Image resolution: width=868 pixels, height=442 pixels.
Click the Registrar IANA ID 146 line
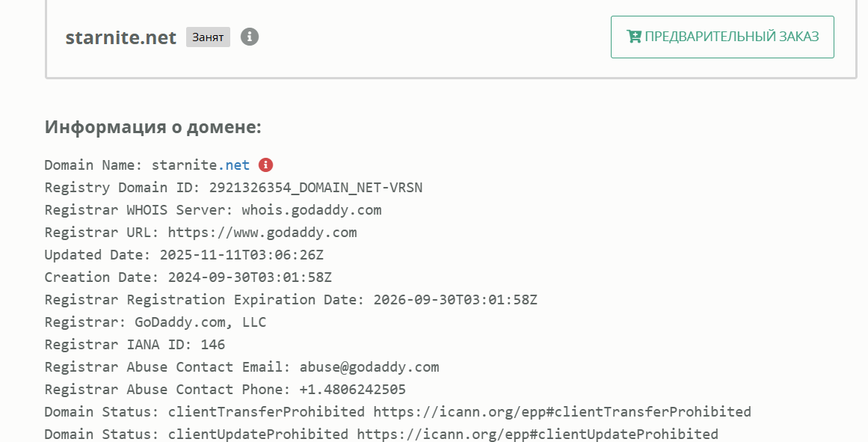(x=135, y=345)
